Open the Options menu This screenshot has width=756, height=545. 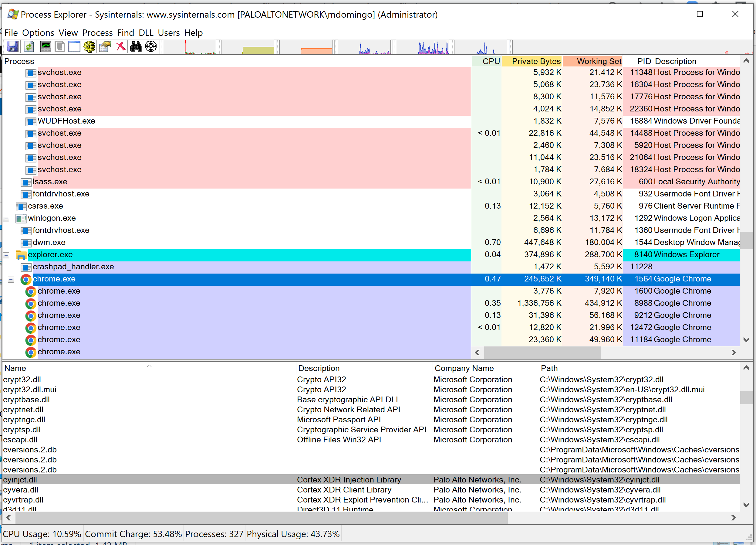38,33
